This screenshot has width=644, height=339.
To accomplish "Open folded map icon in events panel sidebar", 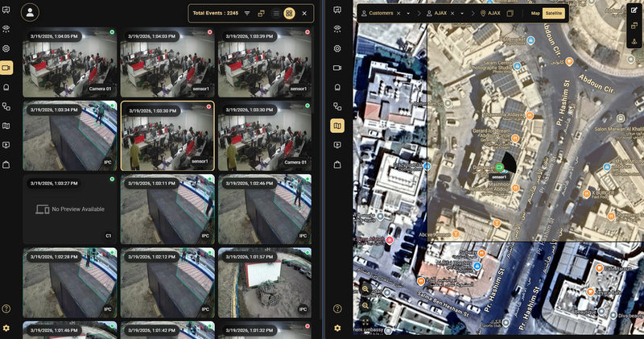I will [6, 126].
